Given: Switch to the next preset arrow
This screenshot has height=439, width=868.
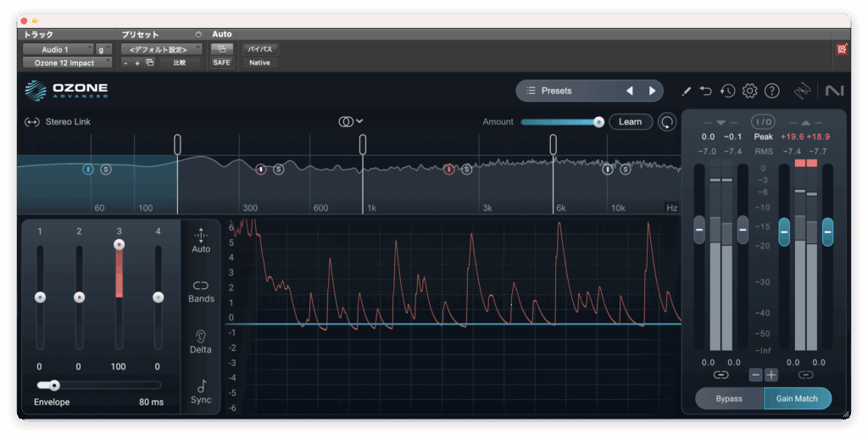Looking at the screenshot, I should coord(652,91).
